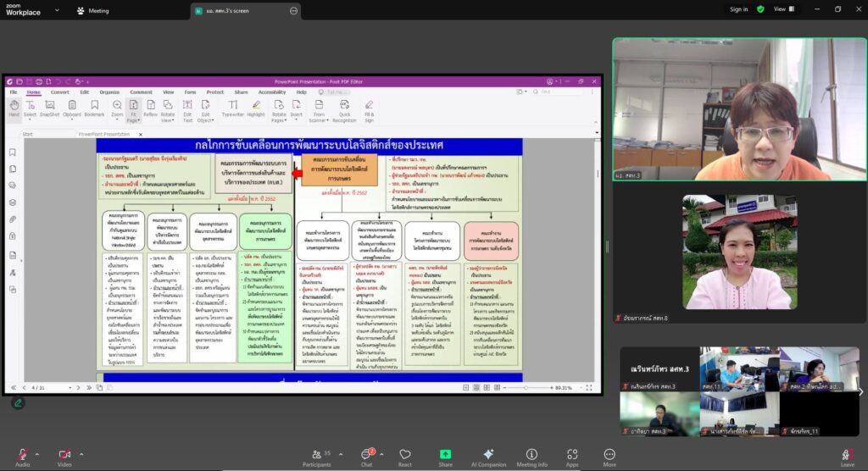The height and width of the screenshot is (471, 868).
Task: Click the Sign in link
Action: point(738,9)
